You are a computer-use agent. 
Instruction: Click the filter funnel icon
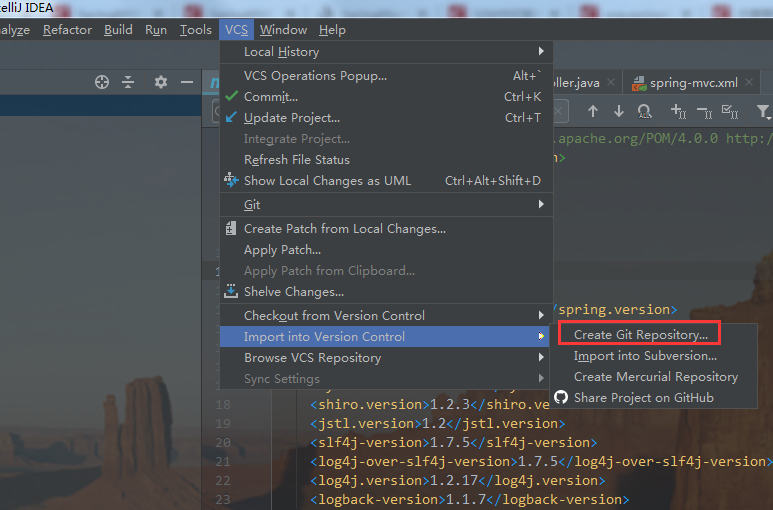click(763, 111)
